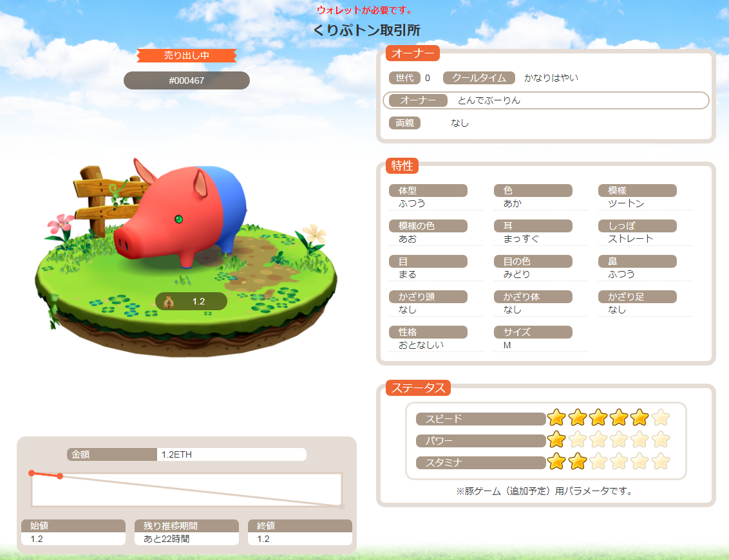The image size is (729, 560).
Task: Expand the 性格 trait showing おとなしい
Action: pyautogui.click(x=428, y=331)
